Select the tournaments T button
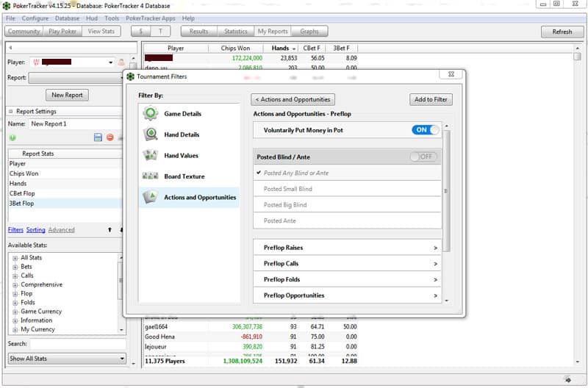The height and width of the screenshot is (388, 588). [160, 31]
